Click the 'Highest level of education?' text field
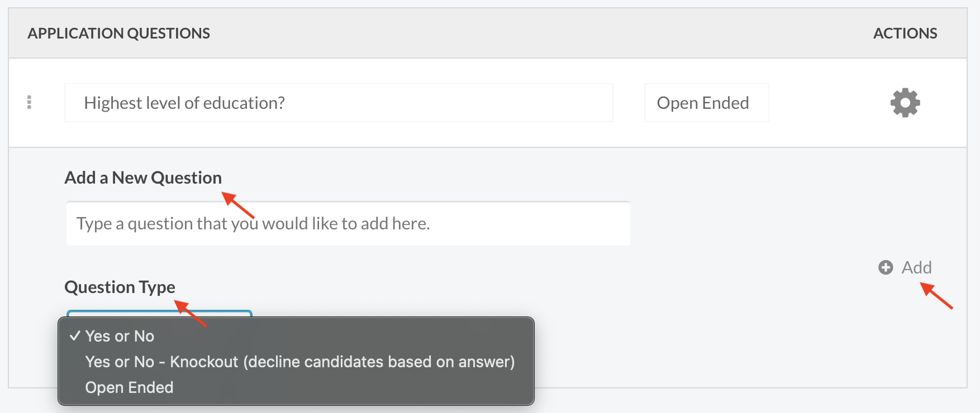The width and height of the screenshot is (980, 413). (x=339, y=103)
